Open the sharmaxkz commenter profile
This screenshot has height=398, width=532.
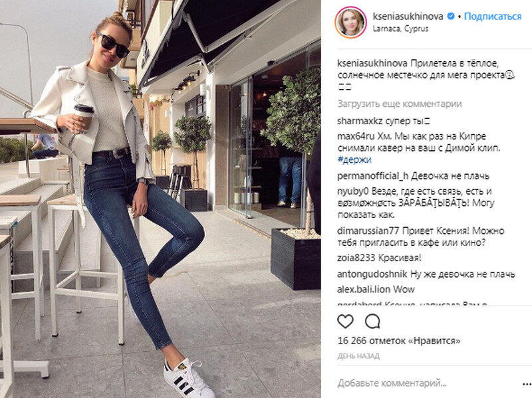tap(360, 121)
